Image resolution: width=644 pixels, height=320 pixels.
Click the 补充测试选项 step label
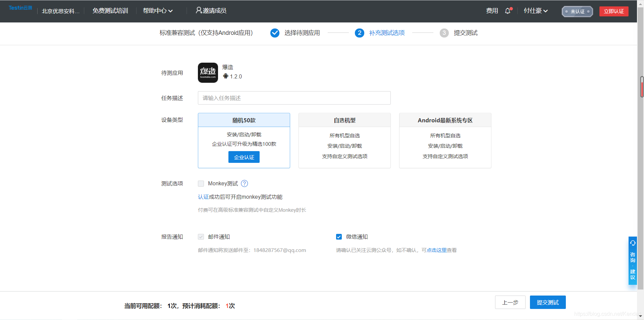pyautogui.click(x=387, y=33)
